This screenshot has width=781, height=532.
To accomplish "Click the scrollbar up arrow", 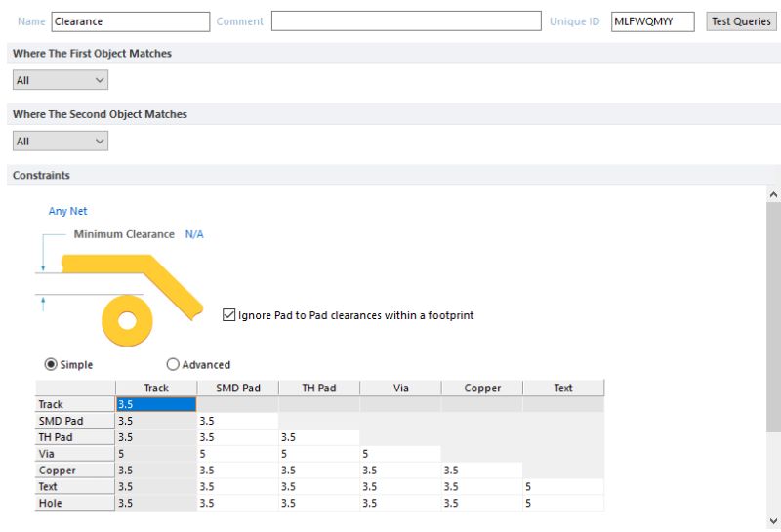I will (x=773, y=195).
